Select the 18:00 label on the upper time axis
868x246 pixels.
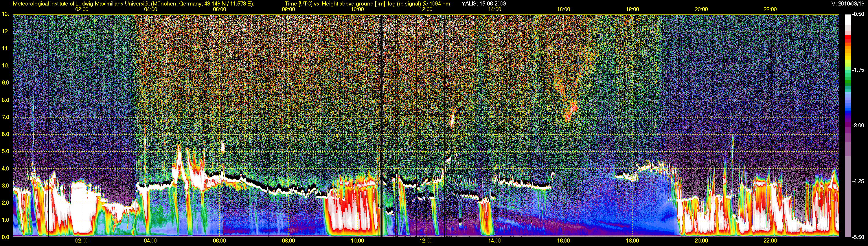632,10
